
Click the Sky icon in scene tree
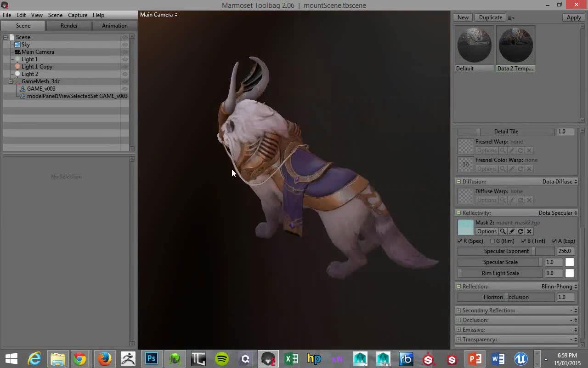click(x=17, y=45)
